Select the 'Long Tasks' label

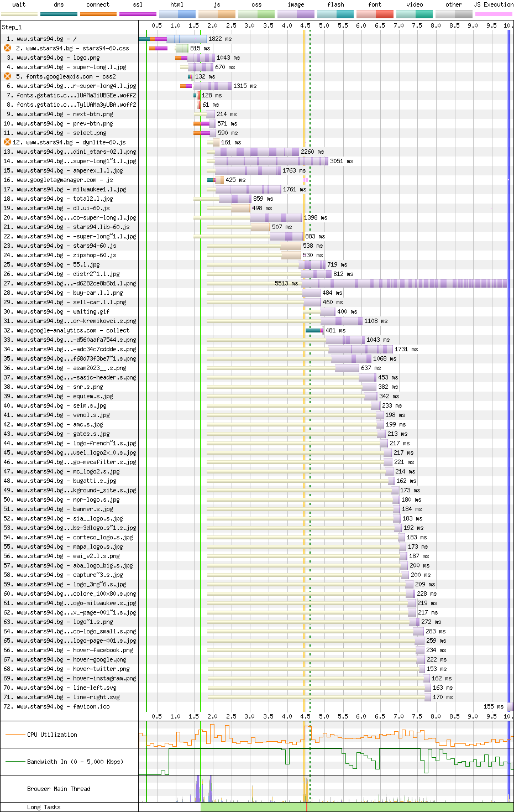click(44, 807)
